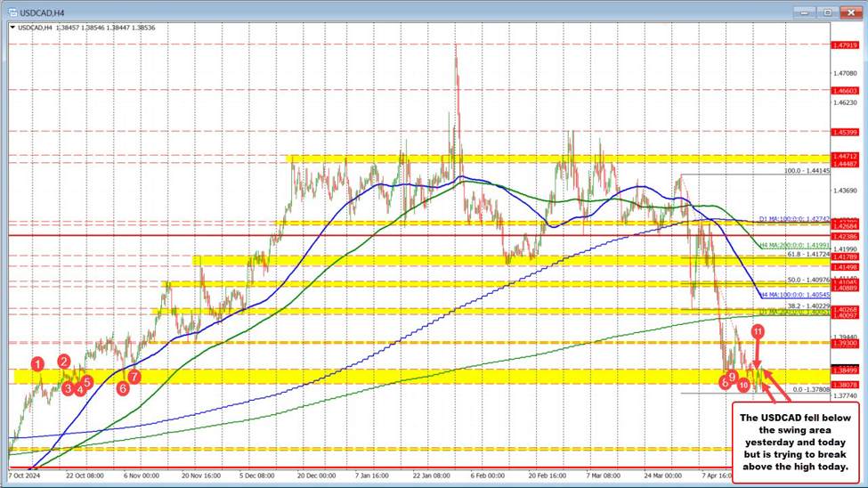Select the red circle marker numbered 11
Image resolution: width=868 pixels, height=488 pixels.
757,331
